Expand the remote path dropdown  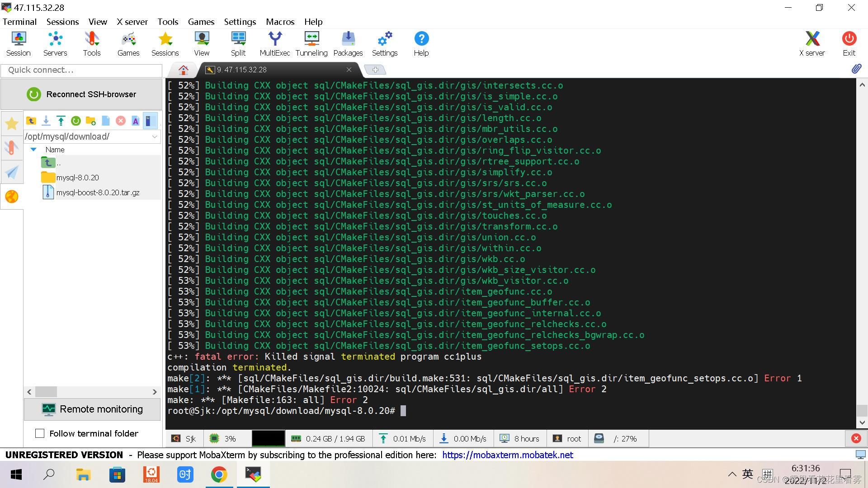tap(155, 136)
